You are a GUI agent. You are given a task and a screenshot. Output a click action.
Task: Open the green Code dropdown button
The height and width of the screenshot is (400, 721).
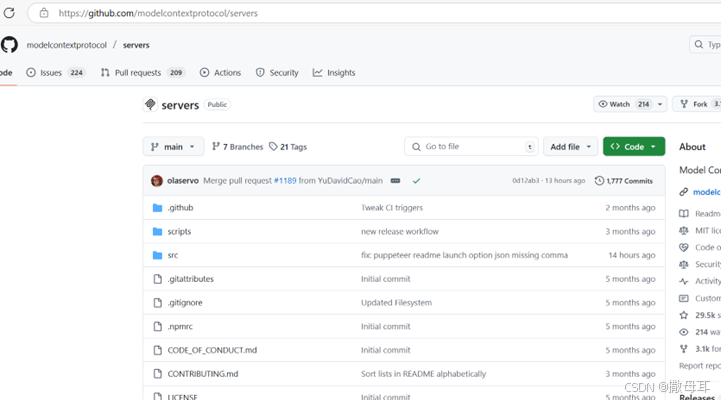coord(634,147)
